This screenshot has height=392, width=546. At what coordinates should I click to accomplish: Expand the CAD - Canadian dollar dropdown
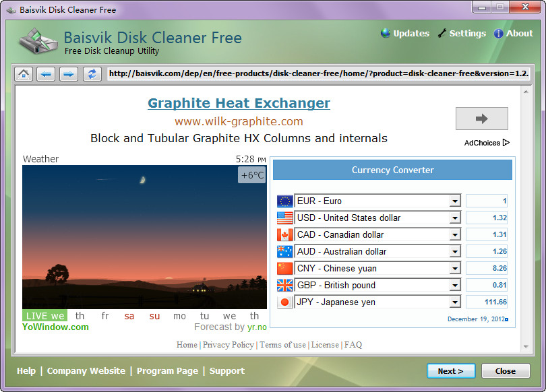click(x=455, y=235)
